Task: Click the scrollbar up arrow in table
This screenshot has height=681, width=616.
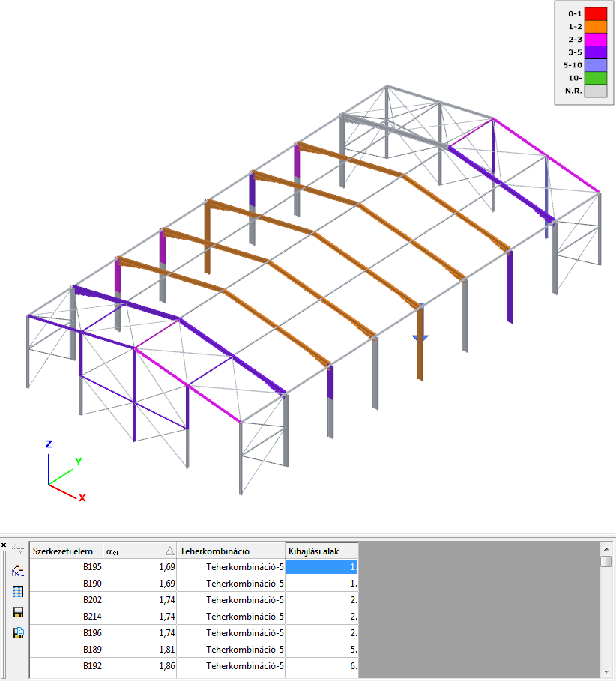Action: (x=606, y=549)
